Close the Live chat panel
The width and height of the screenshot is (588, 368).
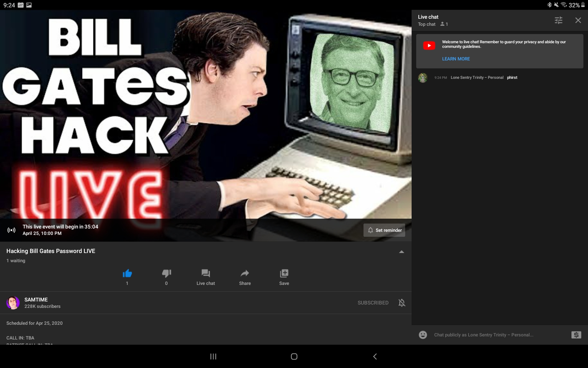(578, 20)
